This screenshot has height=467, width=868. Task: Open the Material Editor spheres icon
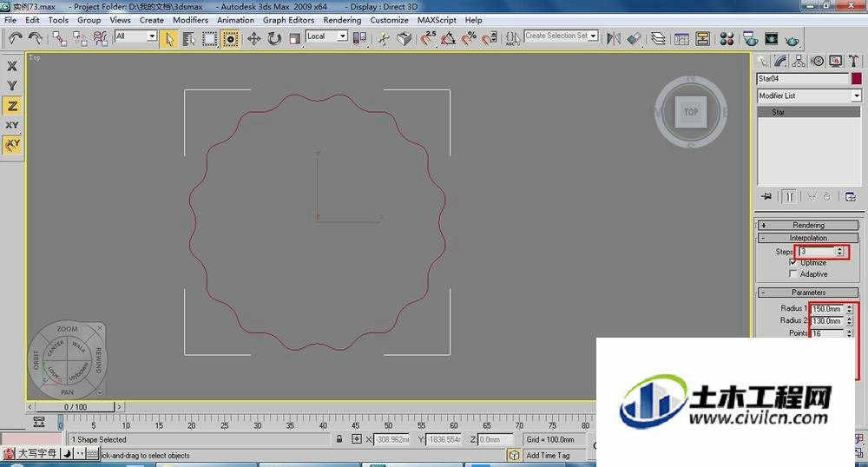(727, 39)
